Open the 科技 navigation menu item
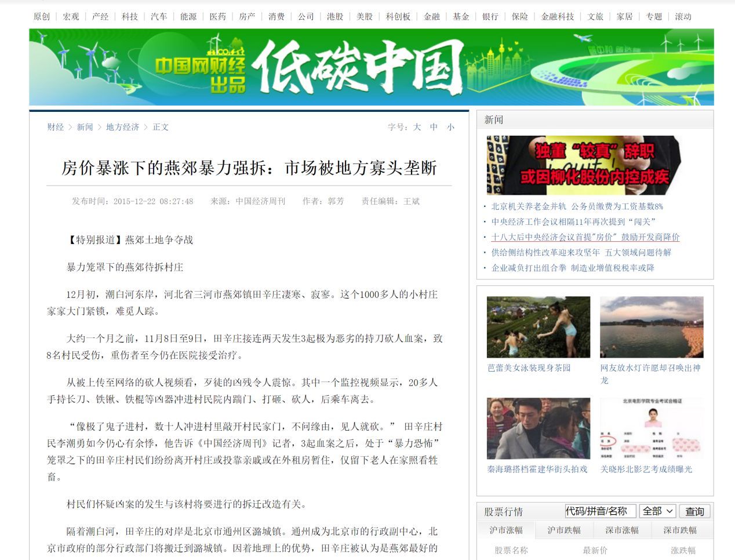 (x=129, y=17)
